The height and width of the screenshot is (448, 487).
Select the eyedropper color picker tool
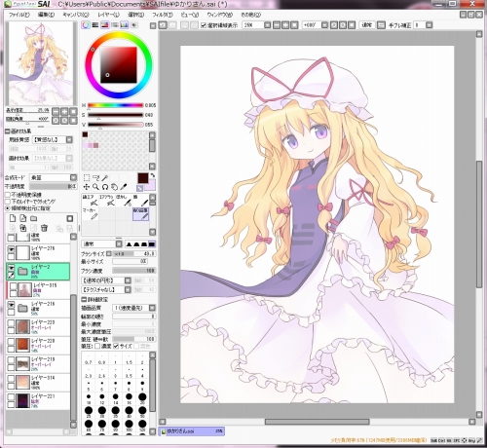(x=124, y=187)
